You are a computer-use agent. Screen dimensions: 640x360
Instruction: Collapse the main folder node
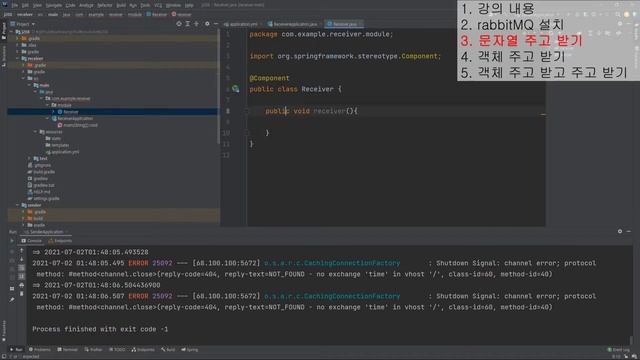29,85
